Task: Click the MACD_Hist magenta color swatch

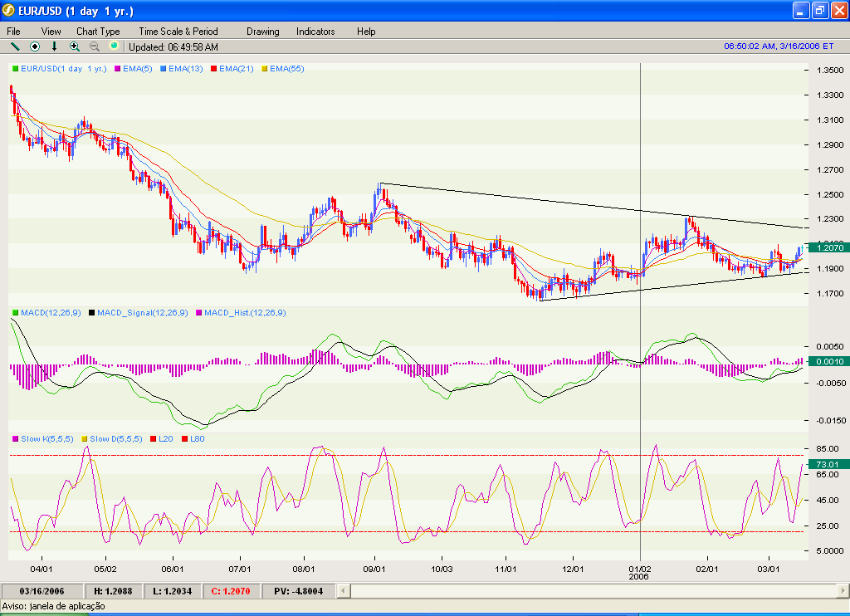Action: tap(199, 313)
